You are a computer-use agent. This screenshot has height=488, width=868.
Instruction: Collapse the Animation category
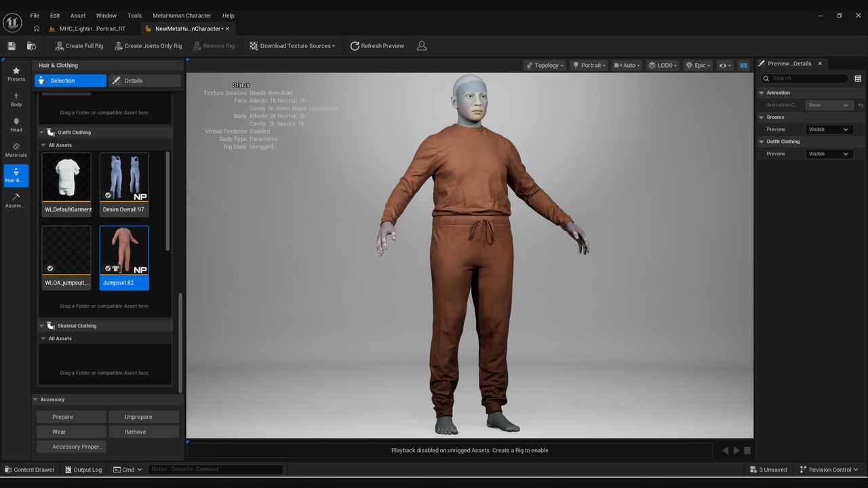[762, 93]
